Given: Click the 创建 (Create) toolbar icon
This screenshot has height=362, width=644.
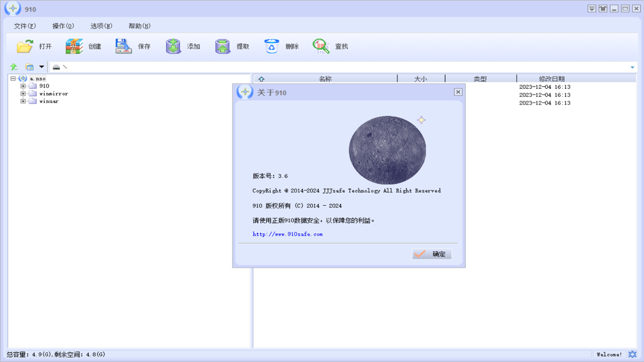Looking at the screenshot, I should (73, 46).
